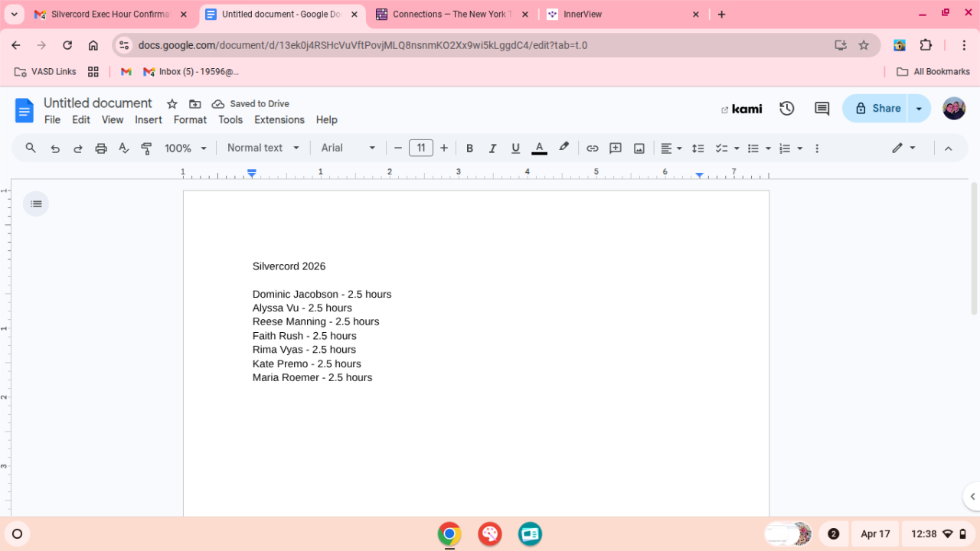The image size is (980, 551).
Task: Toggle bold formatting
Action: pos(470,148)
